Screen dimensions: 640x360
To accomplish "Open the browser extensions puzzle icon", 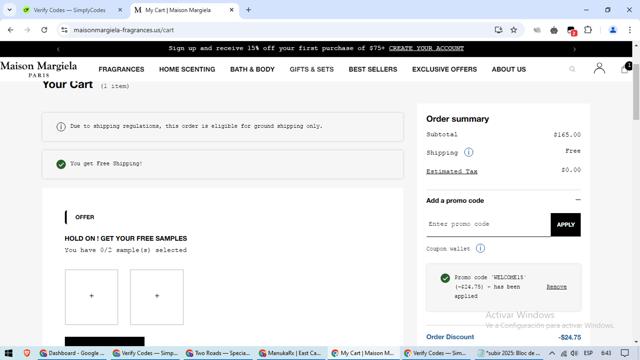I will [588, 30].
